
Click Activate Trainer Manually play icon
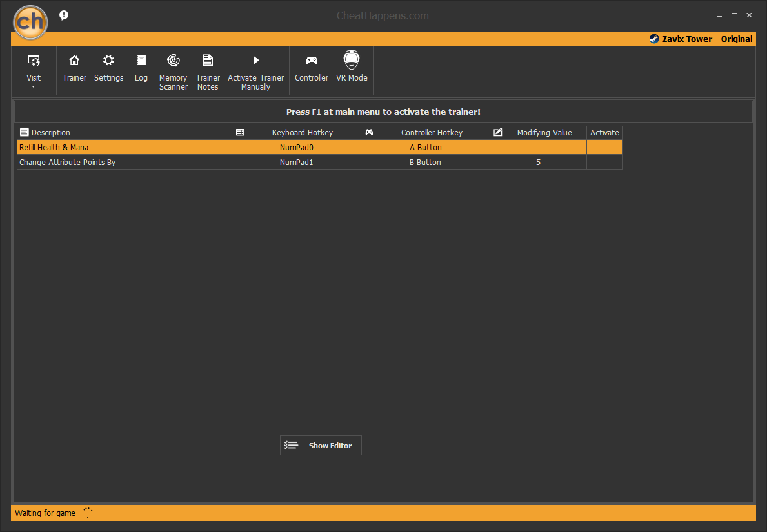(x=256, y=60)
